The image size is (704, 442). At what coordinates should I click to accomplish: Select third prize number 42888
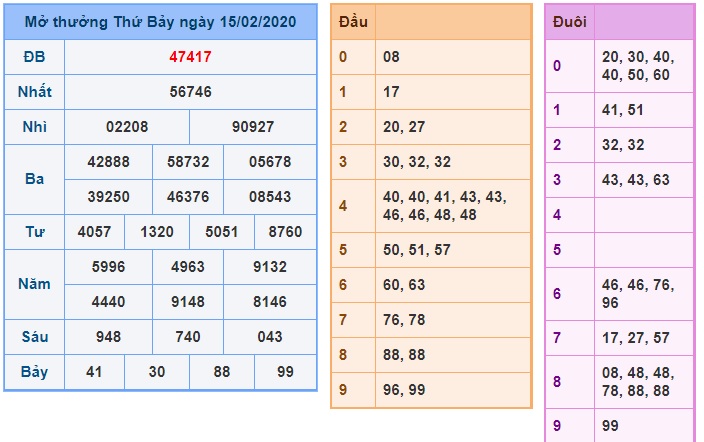(109, 162)
